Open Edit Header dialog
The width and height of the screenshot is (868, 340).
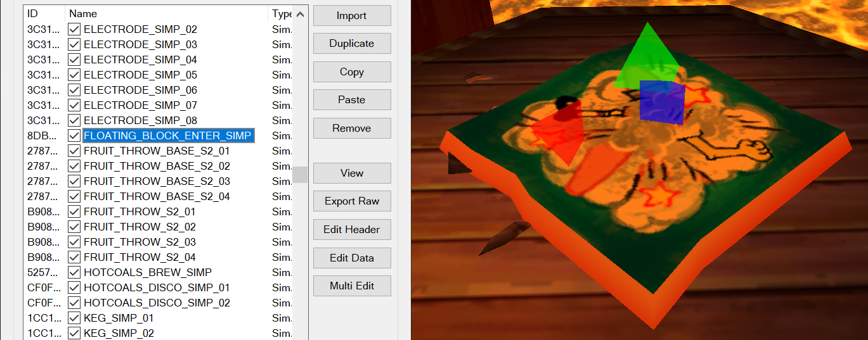point(352,229)
